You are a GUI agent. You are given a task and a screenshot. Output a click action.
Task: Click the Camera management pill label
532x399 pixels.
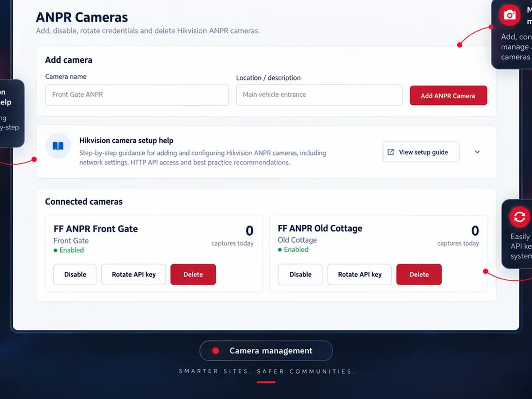pyautogui.click(x=266, y=351)
